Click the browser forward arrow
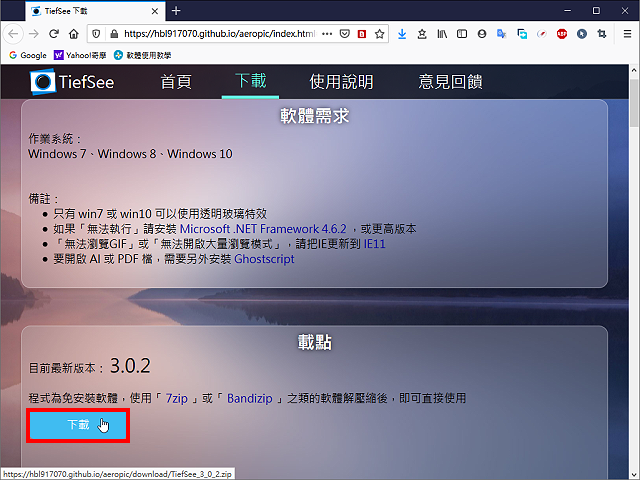The image size is (640, 480). pos(34,34)
